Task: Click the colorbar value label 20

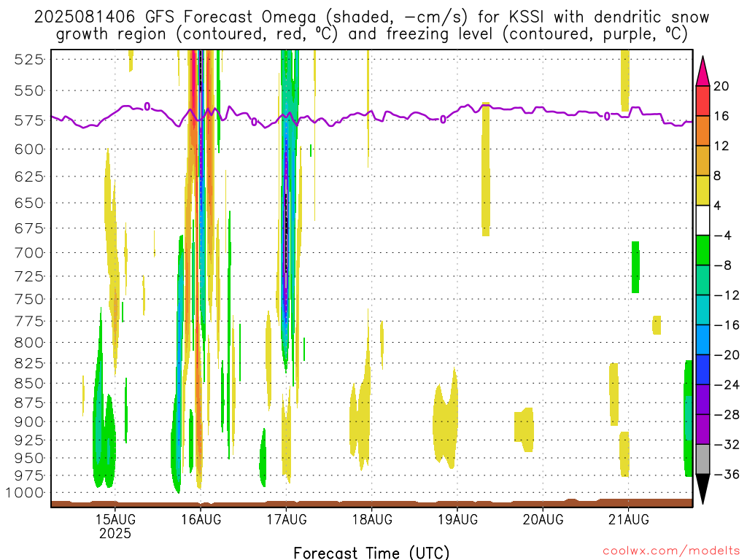Action: [x=721, y=86]
